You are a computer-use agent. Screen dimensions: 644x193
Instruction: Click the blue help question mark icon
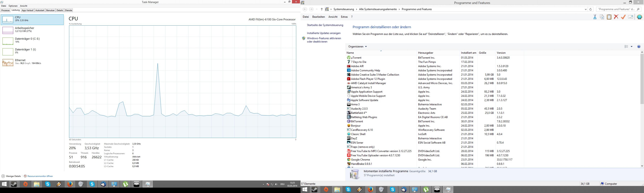pyautogui.click(x=639, y=47)
